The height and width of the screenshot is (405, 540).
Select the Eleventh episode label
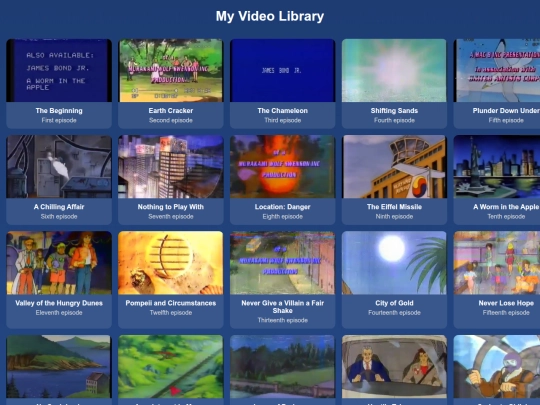pyautogui.click(x=59, y=313)
